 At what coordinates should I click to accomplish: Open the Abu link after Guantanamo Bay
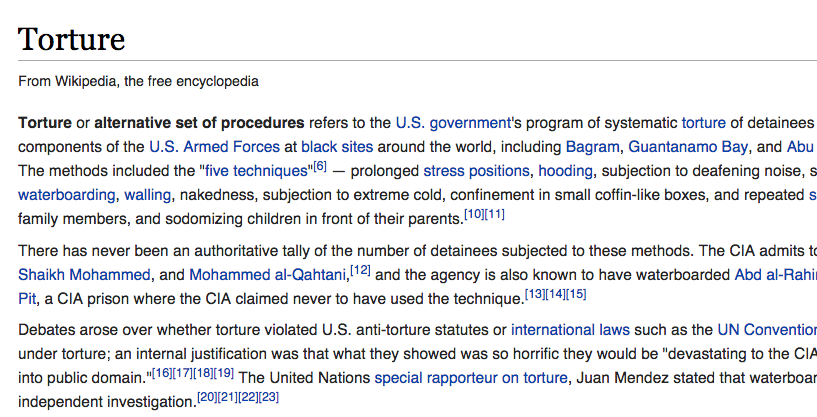click(801, 147)
